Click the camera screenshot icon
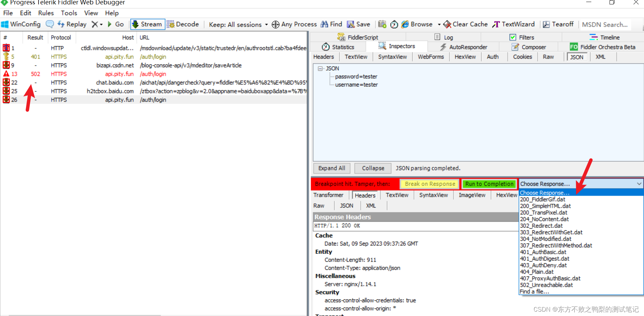The height and width of the screenshot is (316, 644). point(382,24)
